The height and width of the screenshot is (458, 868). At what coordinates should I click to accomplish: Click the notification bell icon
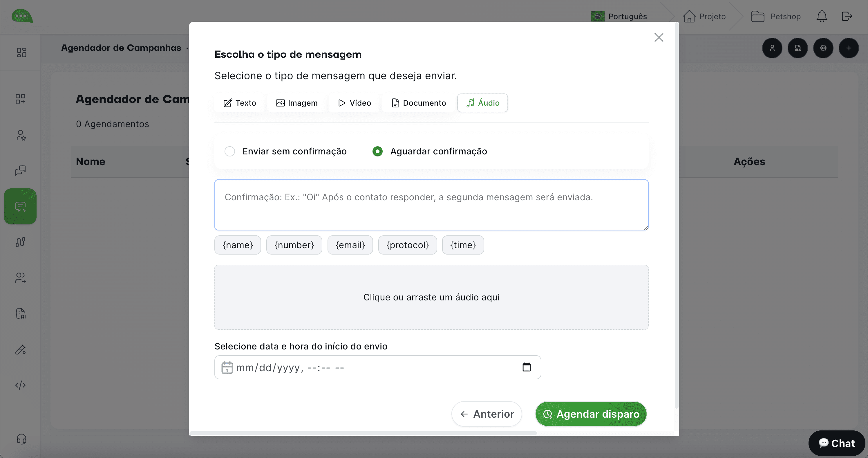point(822,16)
